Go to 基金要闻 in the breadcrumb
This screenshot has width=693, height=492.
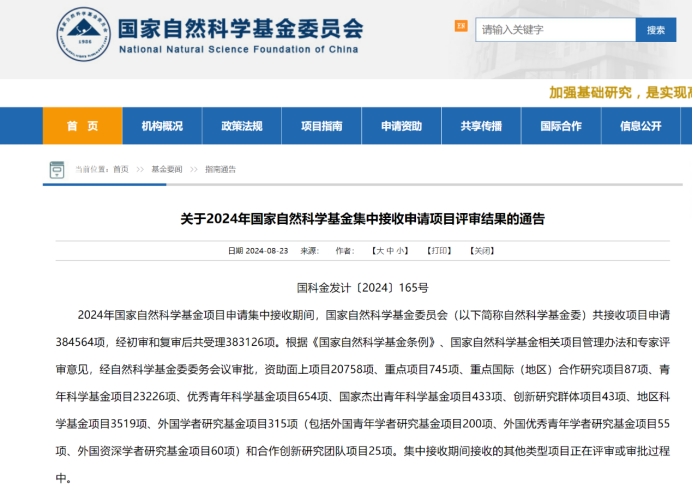(167, 169)
